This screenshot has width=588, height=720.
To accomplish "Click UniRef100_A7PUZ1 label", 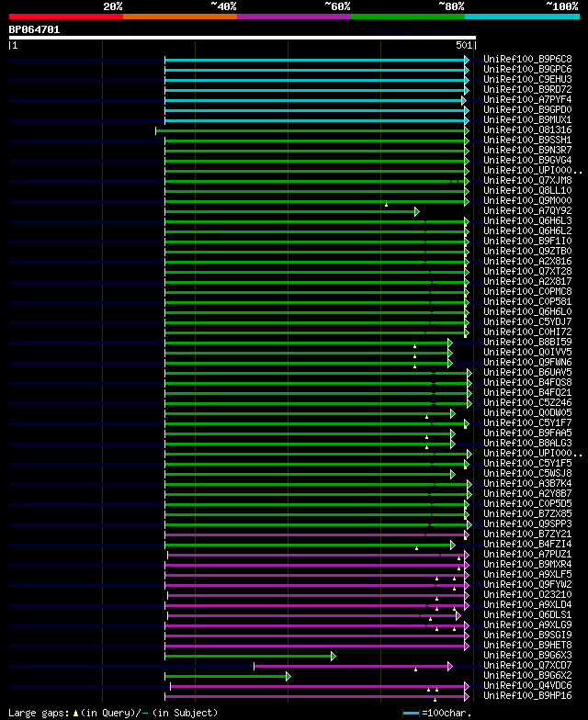I will pyautogui.click(x=527, y=555).
